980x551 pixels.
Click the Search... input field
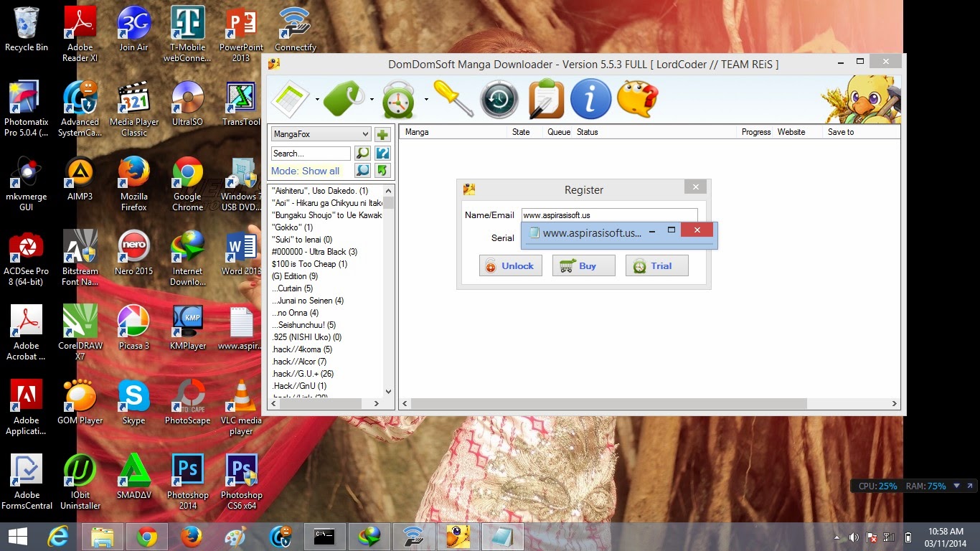pos(311,154)
